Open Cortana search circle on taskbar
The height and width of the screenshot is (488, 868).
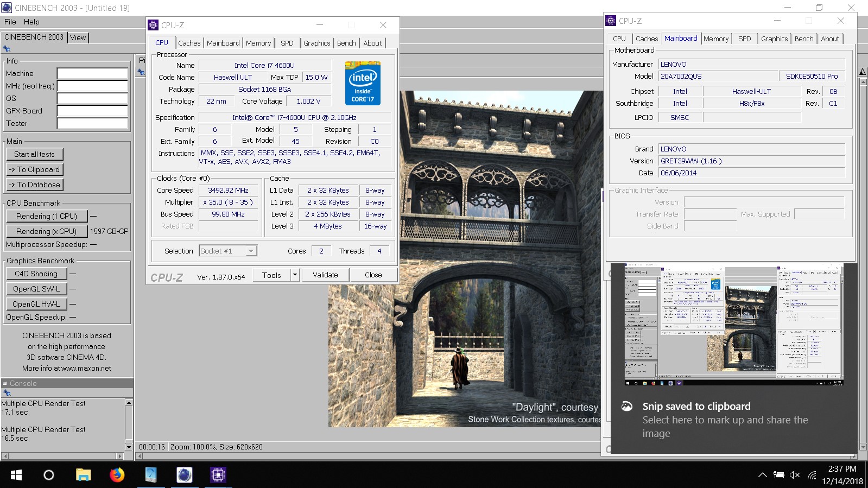coord(49,475)
